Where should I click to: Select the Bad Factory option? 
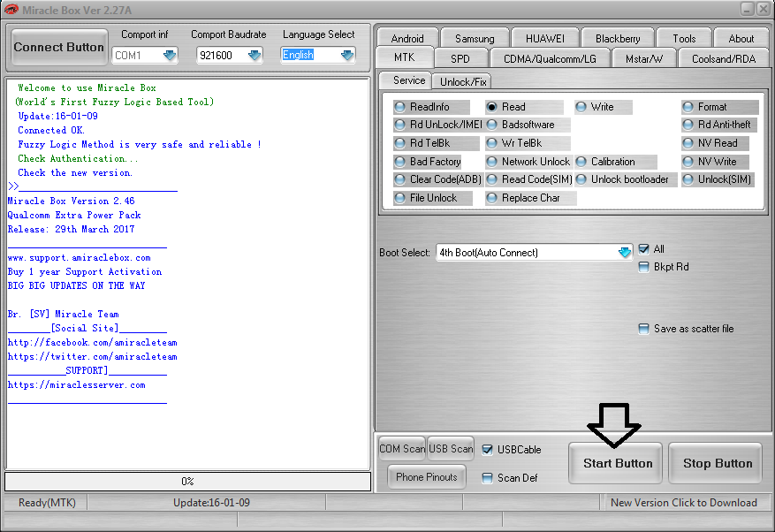[428, 162]
